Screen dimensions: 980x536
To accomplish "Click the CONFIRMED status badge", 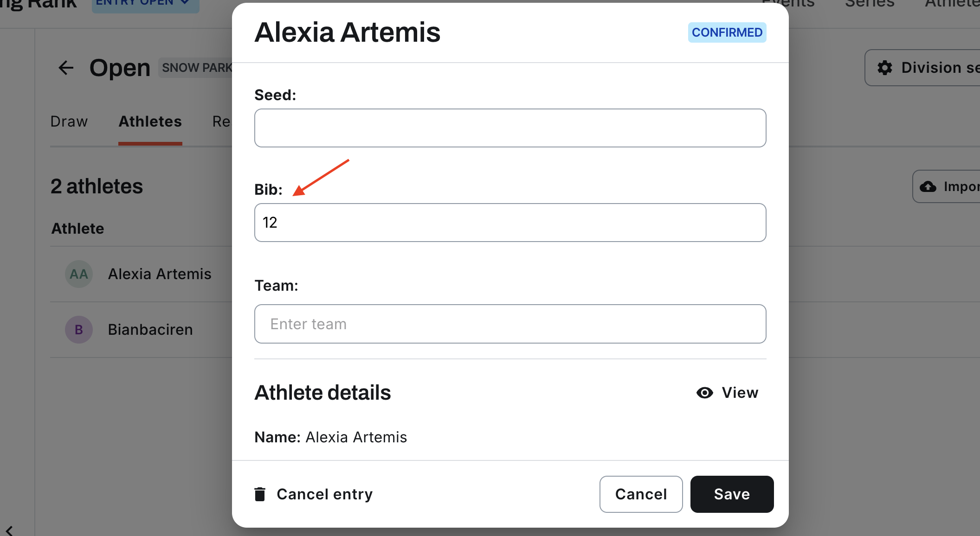I will coord(727,32).
